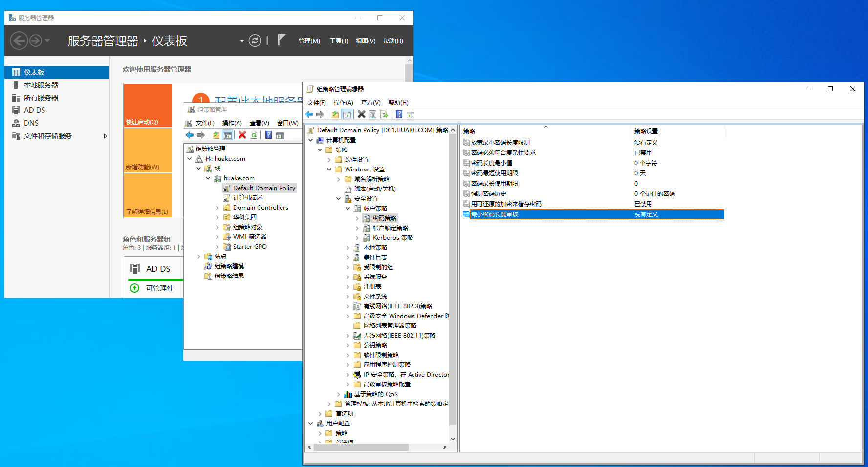The image size is (868, 467).
Task: Toggle show/hide console tree in Group Policy Editor
Action: tap(347, 115)
